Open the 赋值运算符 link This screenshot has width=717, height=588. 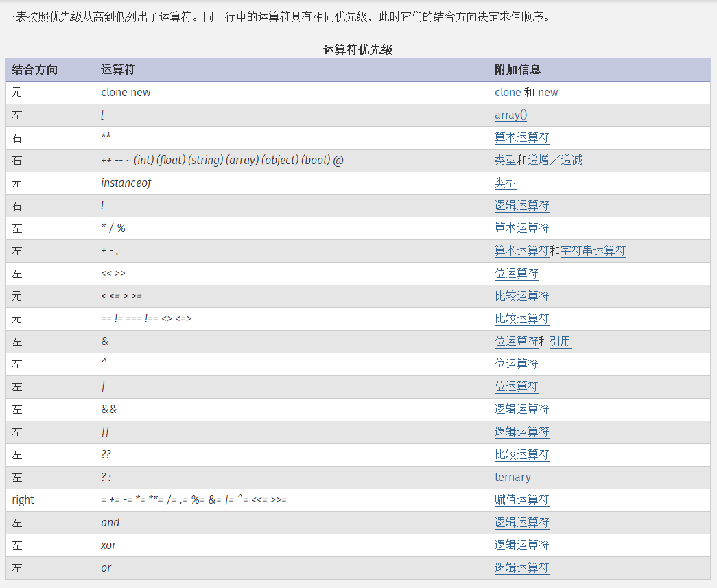coord(521,499)
